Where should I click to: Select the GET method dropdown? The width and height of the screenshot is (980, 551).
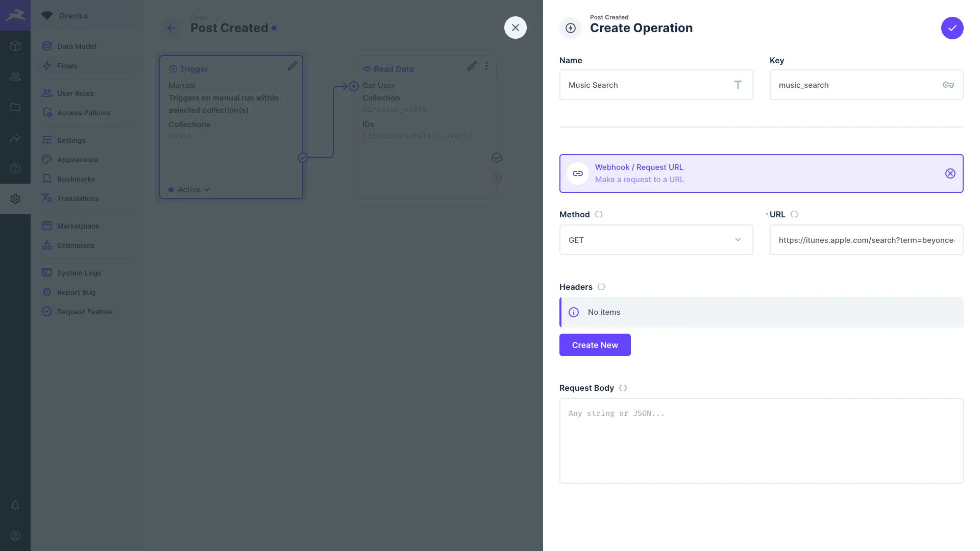[x=655, y=239]
